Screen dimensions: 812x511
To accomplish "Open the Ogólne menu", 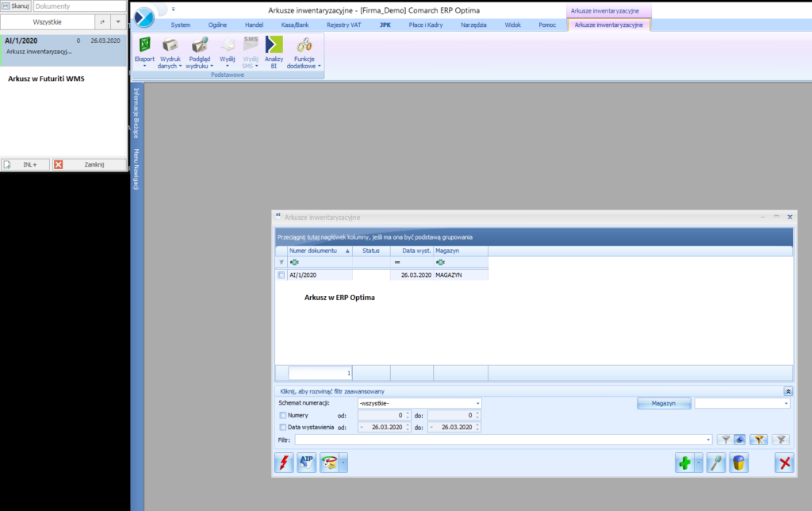I will 217,25.
